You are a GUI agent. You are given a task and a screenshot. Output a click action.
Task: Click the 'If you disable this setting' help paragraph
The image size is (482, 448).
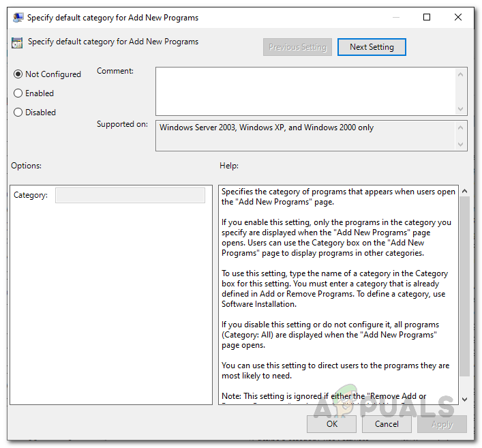[330, 335]
